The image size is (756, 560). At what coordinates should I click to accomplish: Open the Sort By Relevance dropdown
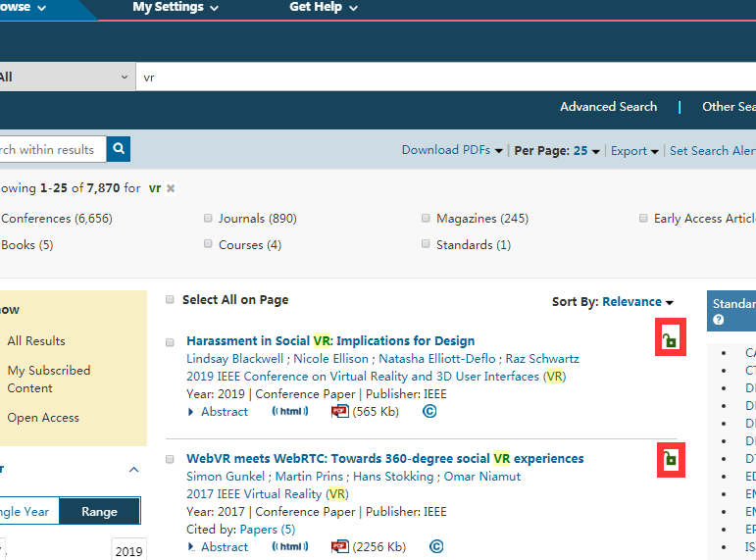(x=637, y=302)
